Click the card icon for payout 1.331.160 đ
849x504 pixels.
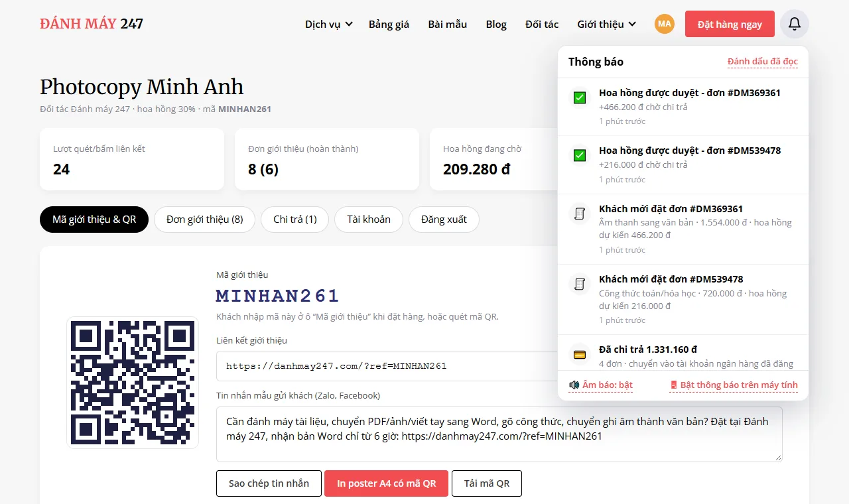click(580, 355)
